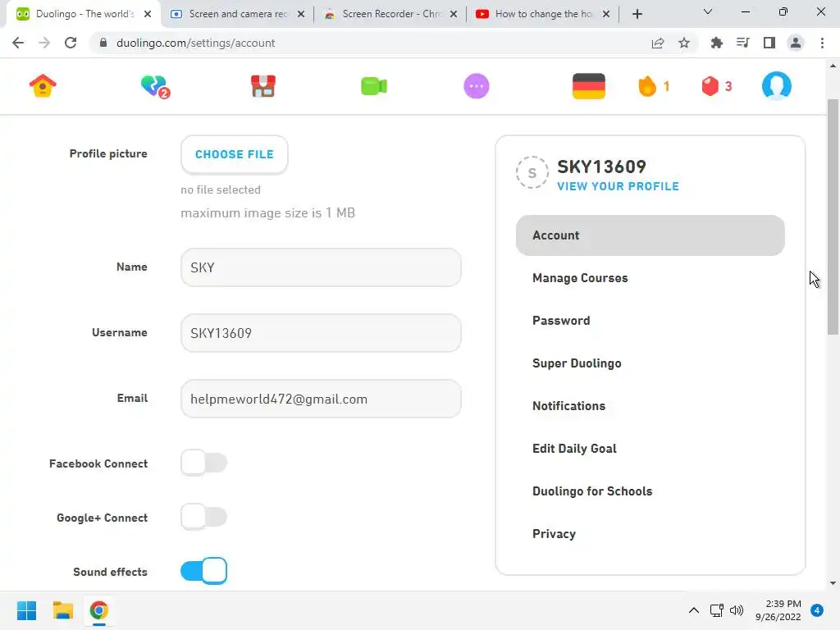840x630 pixels.
Task: Open the Hearts practice icon with badge
Action: coord(155,86)
